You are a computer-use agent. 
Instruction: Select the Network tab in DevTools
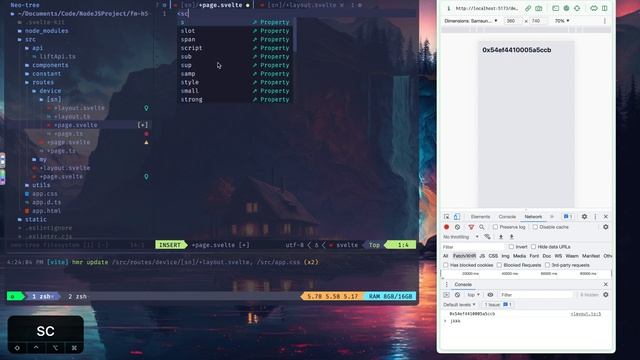coord(533,217)
